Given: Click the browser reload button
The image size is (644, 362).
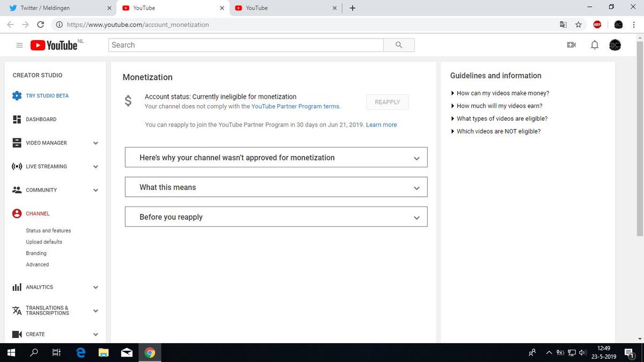Looking at the screenshot, I should (40, 25).
